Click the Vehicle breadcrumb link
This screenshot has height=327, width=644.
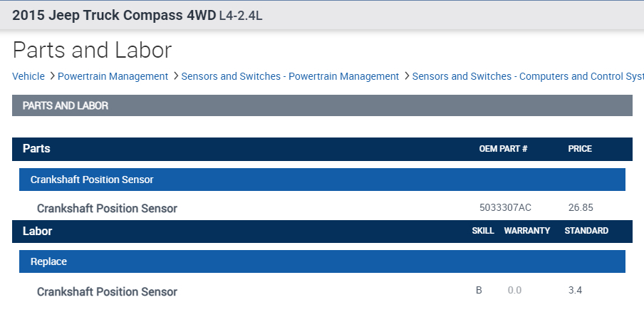28,76
